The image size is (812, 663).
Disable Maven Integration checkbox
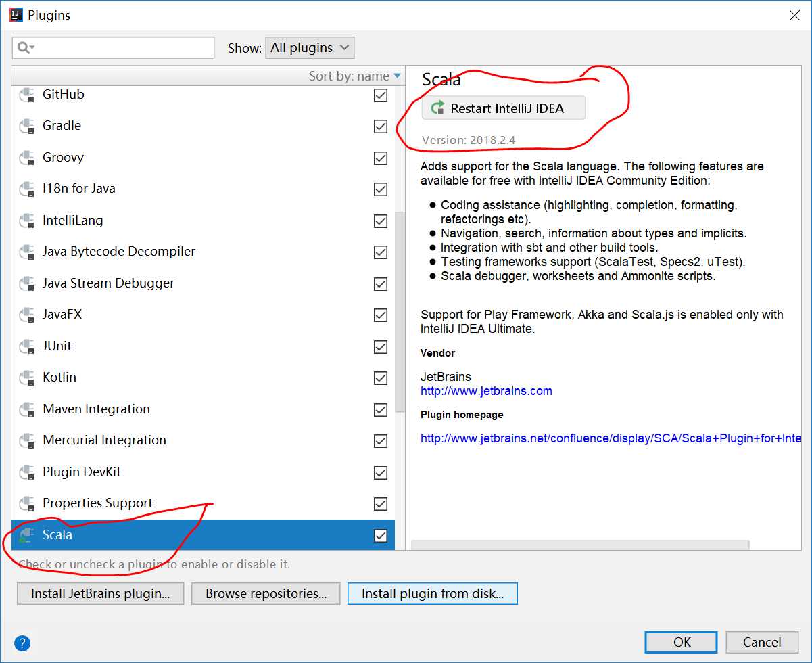(381, 410)
